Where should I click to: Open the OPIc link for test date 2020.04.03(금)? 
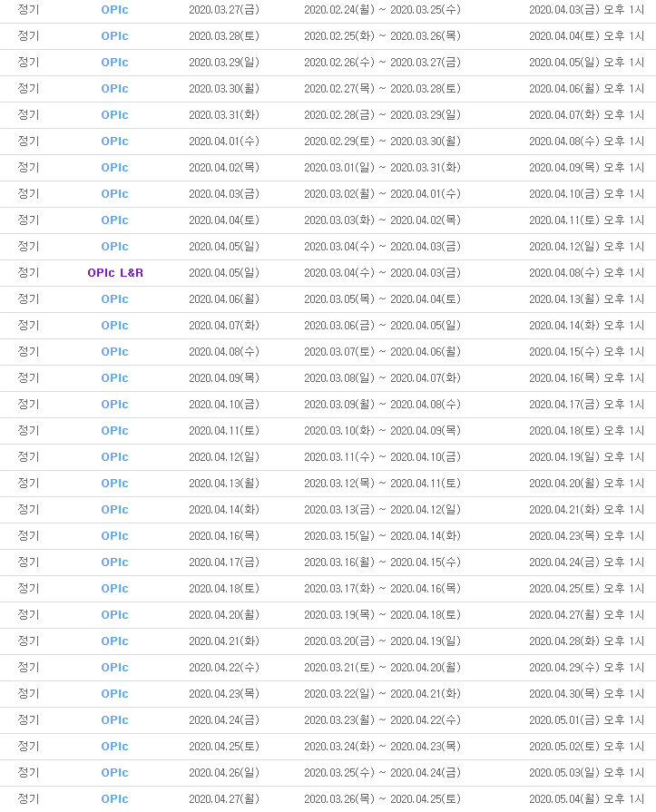(x=114, y=194)
